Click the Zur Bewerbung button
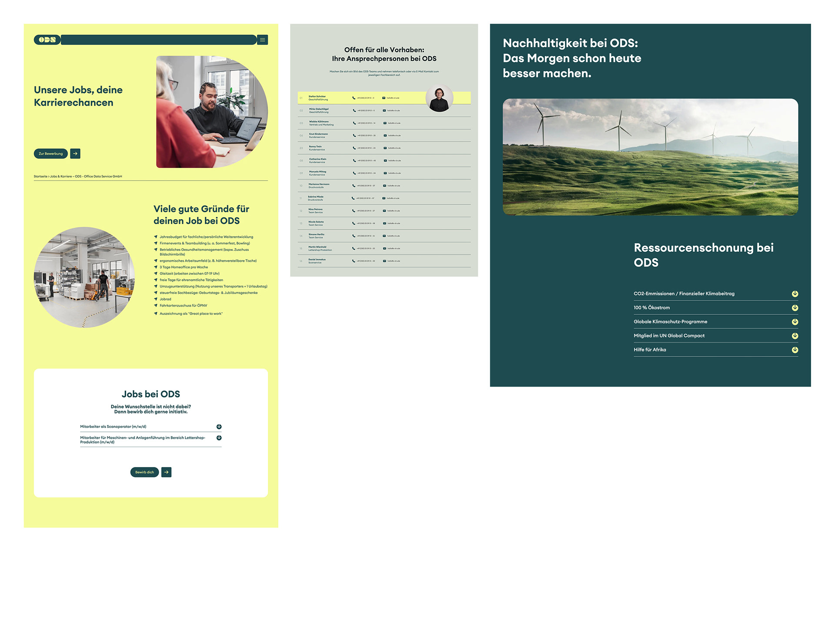The width and height of the screenshot is (835, 644). tap(51, 153)
